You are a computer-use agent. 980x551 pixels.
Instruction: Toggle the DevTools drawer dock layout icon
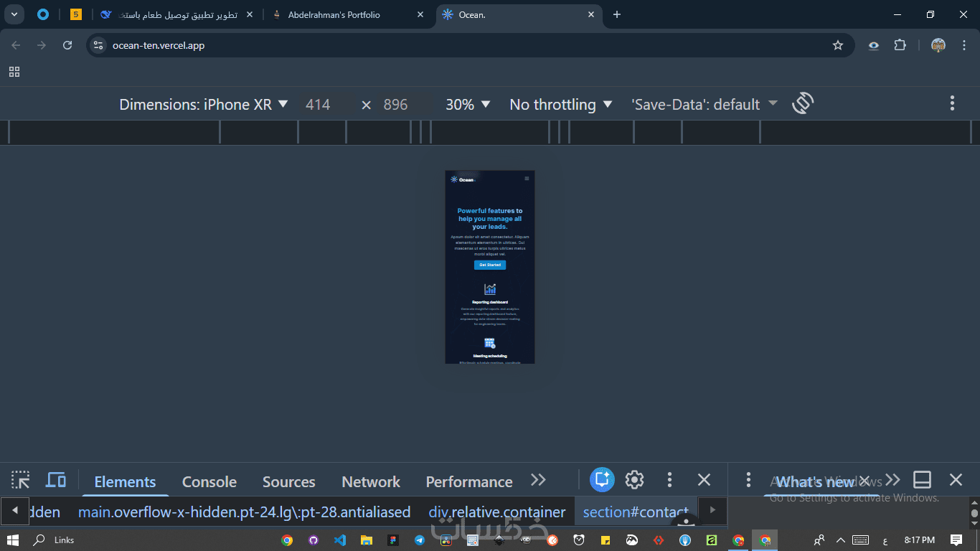[x=922, y=480]
